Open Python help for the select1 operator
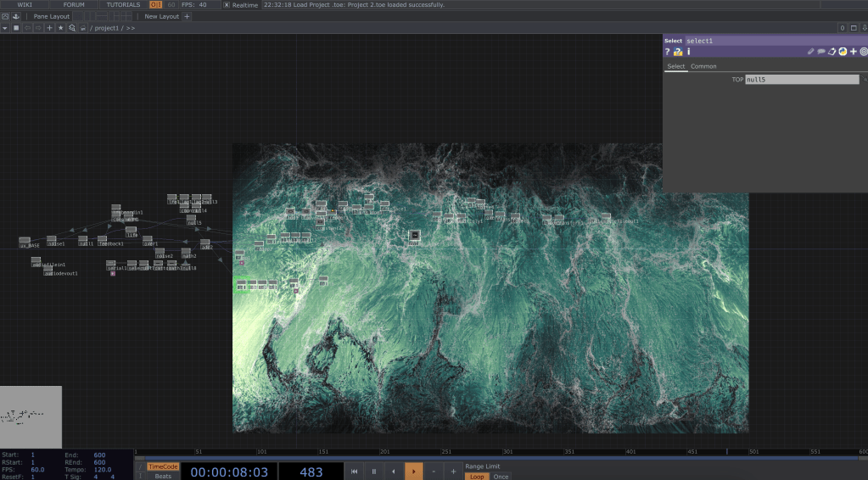 click(x=678, y=53)
